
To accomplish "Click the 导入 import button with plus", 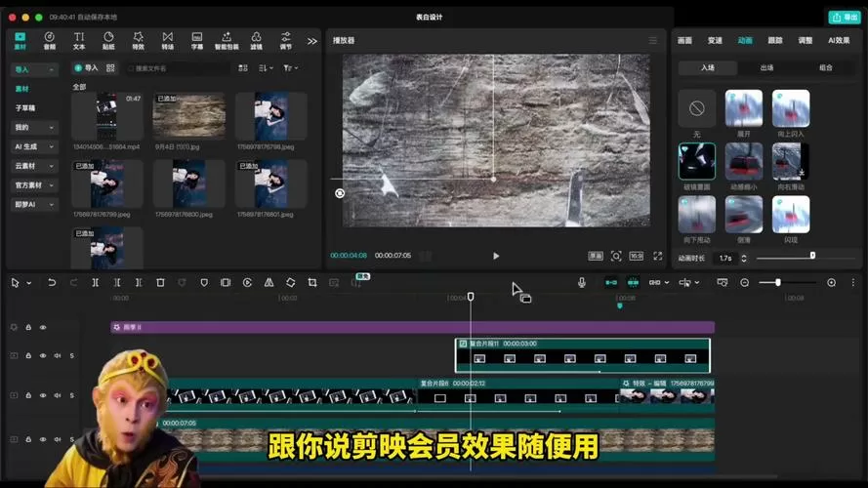I will tap(86, 68).
